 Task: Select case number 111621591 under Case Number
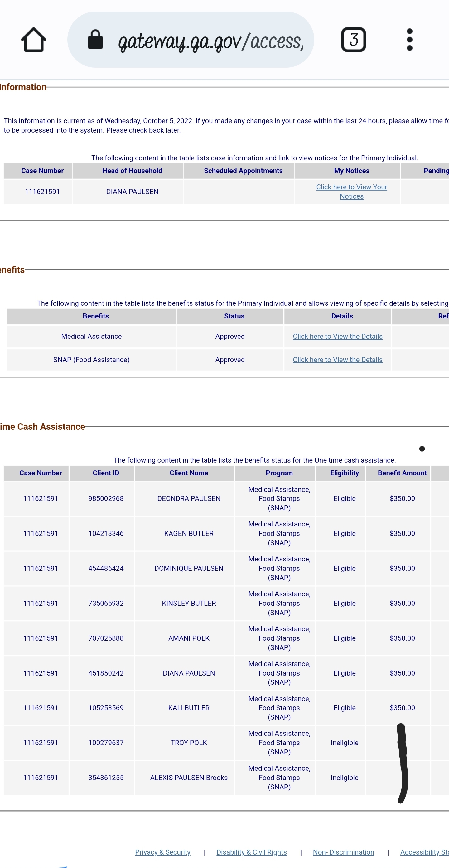38,192
